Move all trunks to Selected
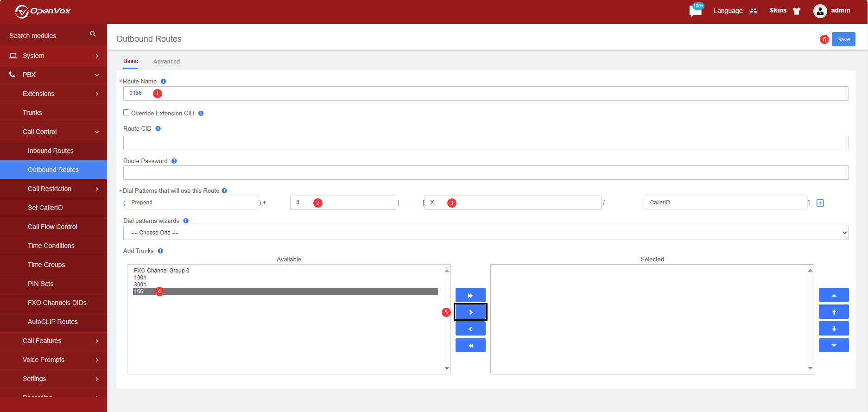Screen dimensions: 868x412 (x=470, y=295)
